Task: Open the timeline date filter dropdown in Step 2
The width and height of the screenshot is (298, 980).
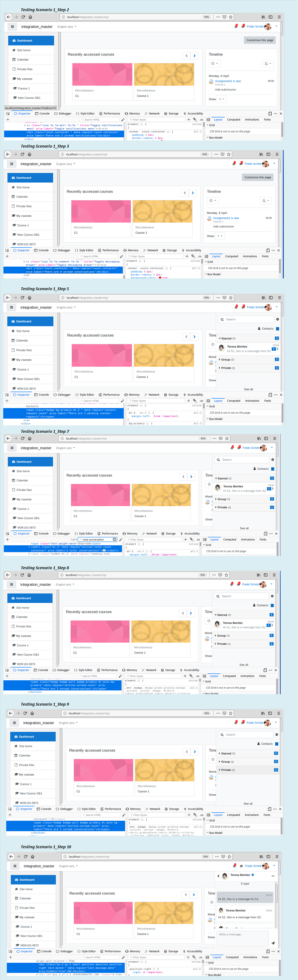Action: coord(214,64)
